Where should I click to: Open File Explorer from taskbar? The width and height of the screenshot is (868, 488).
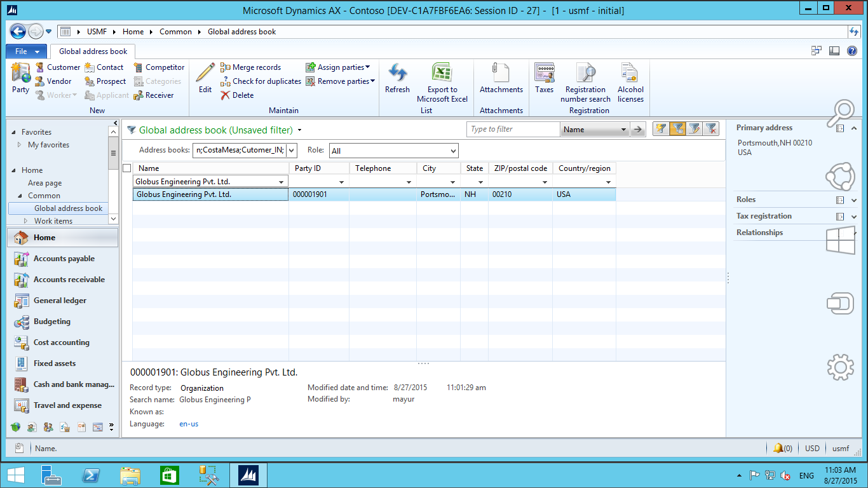click(130, 475)
